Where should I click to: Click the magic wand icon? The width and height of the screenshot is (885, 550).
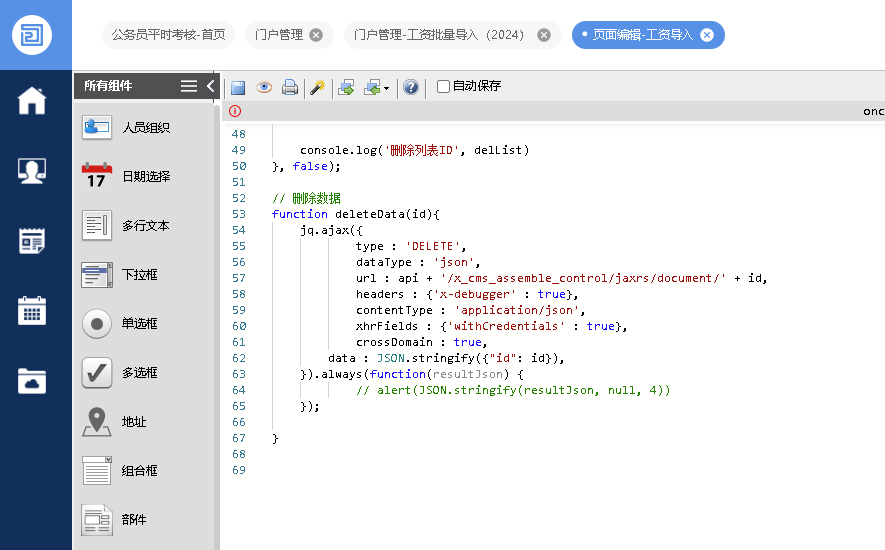click(317, 87)
